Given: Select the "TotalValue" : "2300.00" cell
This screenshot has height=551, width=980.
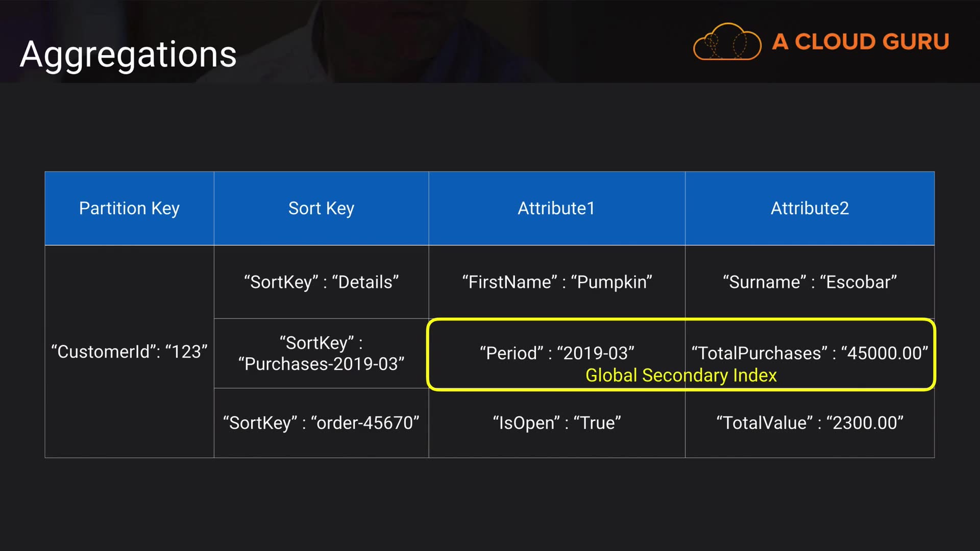Looking at the screenshot, I should (x=810, y=423).
